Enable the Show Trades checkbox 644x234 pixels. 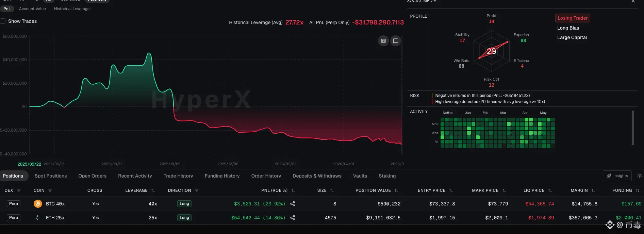click(3, 21)
